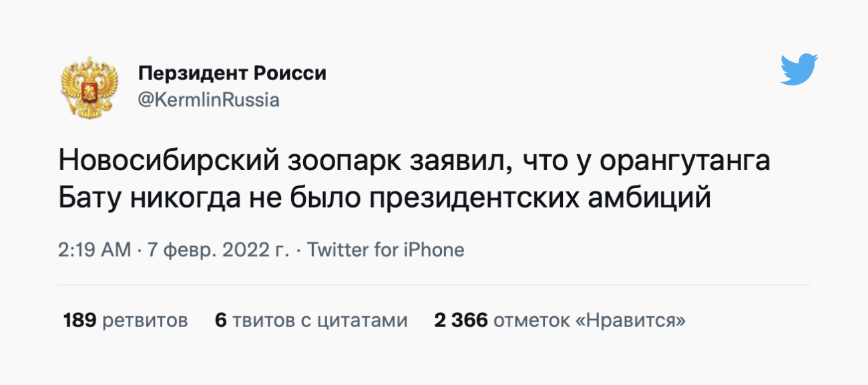
Task: Select the date 7 февр. 2022 г.
Action: click(x=218, y=250)
